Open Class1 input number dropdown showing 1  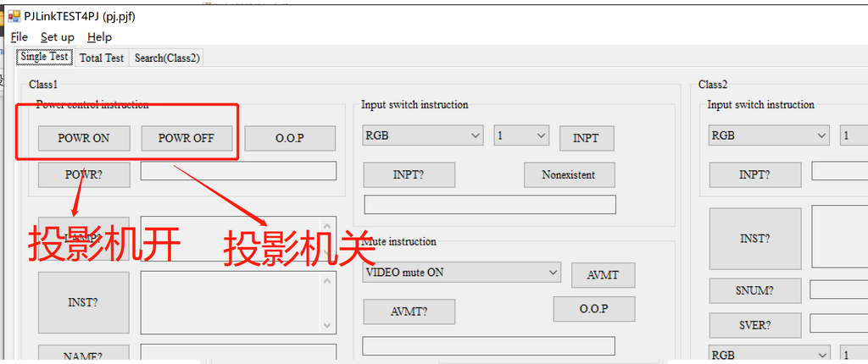click(x=521, y=135)
